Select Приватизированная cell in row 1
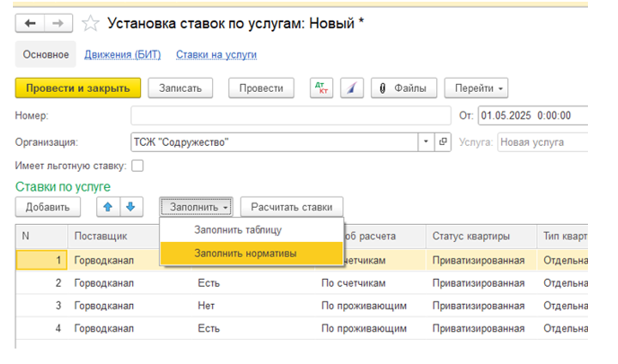The height and width of the screenshot is (364, 618). click(x=482, y=260)
